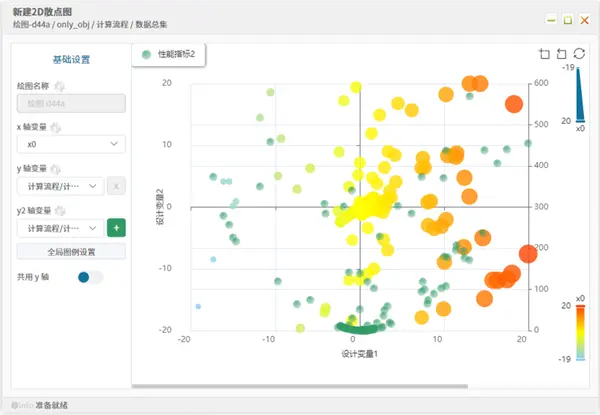Expand the y2 轴变量 dropdown
This screenshot has height=415, width=600.
point(60,228)
